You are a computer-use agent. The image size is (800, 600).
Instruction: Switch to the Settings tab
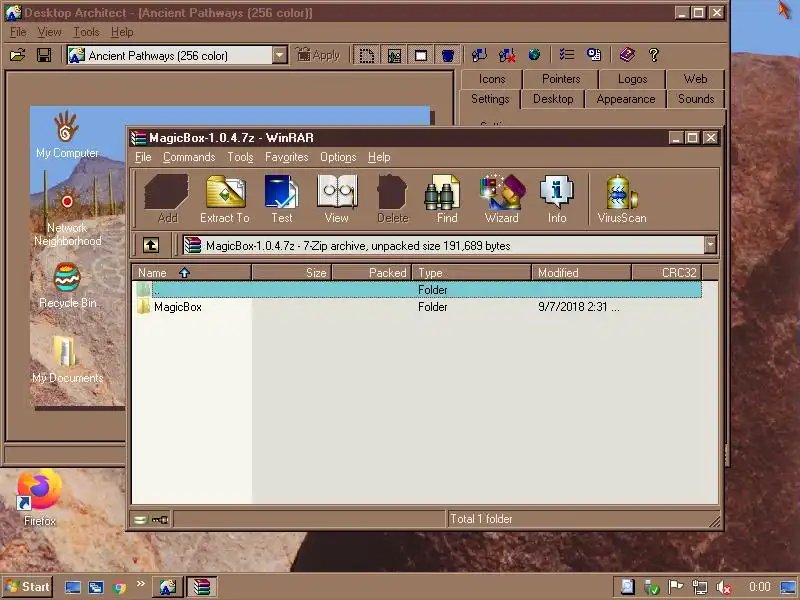(x=490, y=98)
